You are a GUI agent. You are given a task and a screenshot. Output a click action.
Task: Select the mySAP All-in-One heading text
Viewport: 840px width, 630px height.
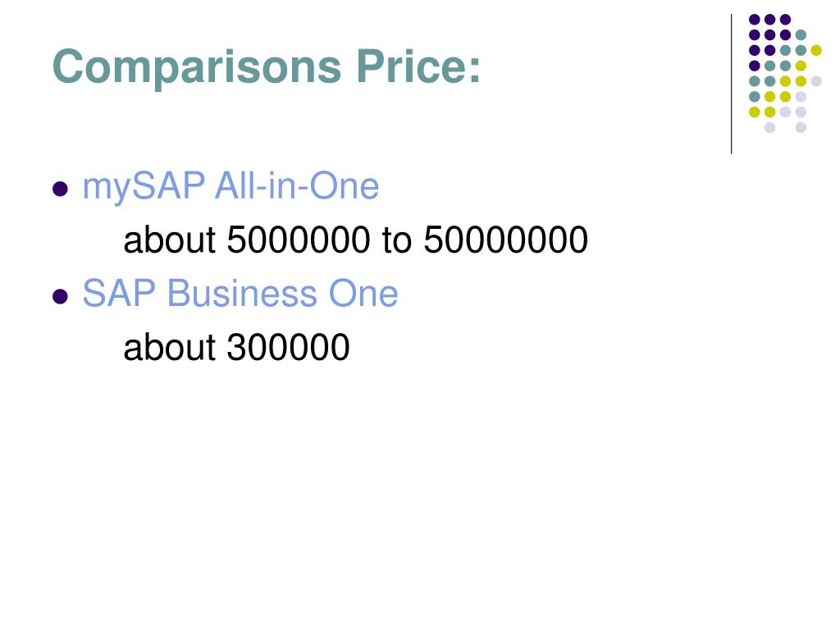click(x=231, y=188)
